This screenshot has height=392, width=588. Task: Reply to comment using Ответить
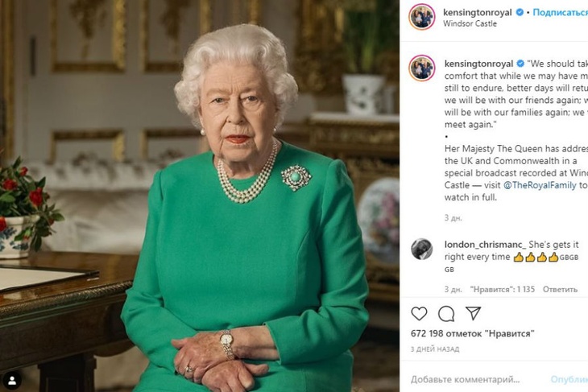point(560,289)
